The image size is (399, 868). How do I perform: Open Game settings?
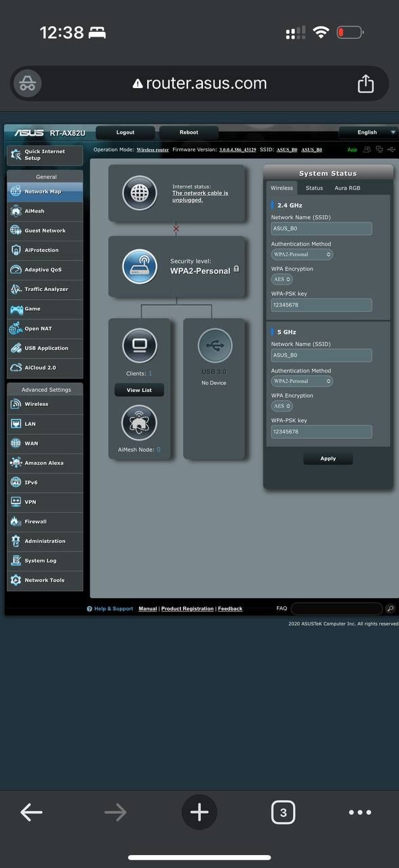pos(45,309)
